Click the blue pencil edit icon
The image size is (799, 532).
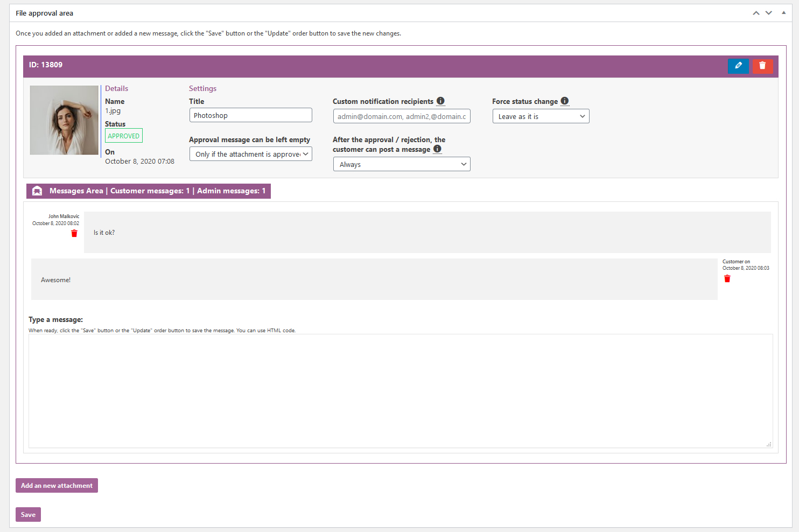coord(738,66)
